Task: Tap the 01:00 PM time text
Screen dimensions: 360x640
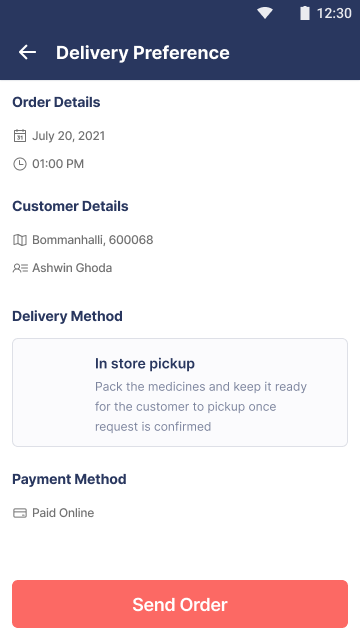Action: [x=58, y=164]
